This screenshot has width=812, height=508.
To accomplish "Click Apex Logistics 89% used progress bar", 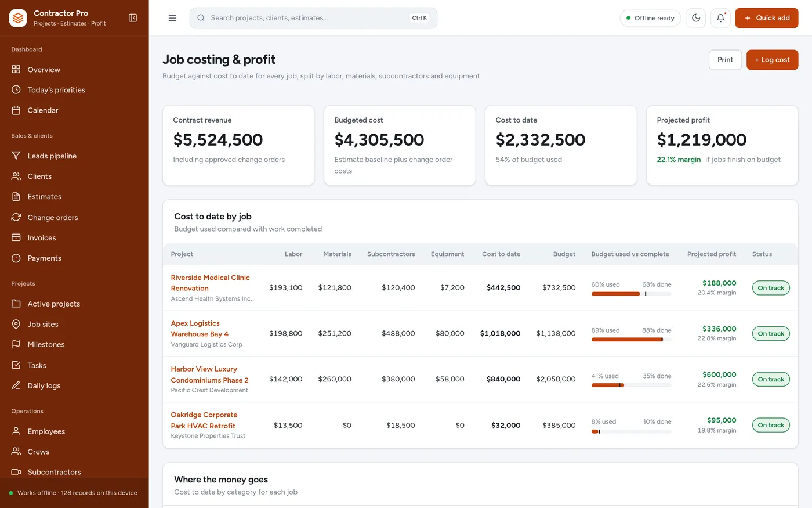I will [x=631, y=340].
